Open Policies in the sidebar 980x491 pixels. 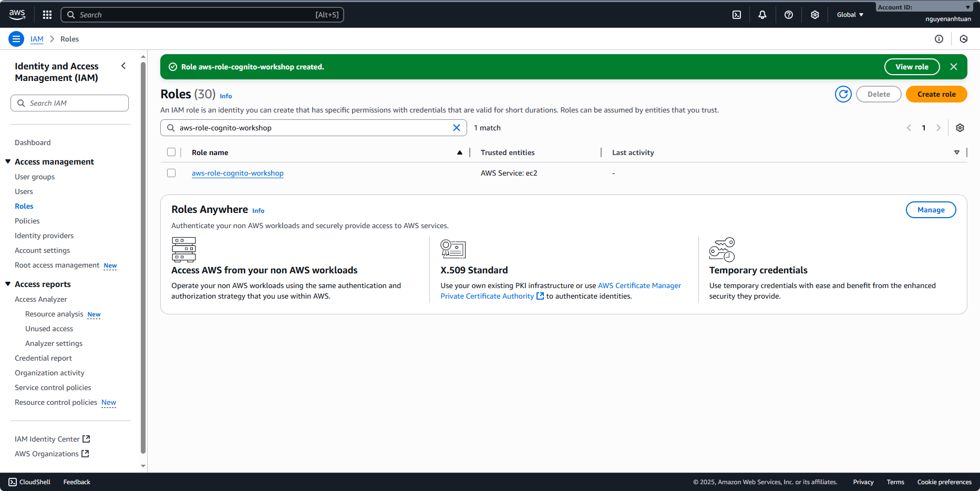click(27, 221)
